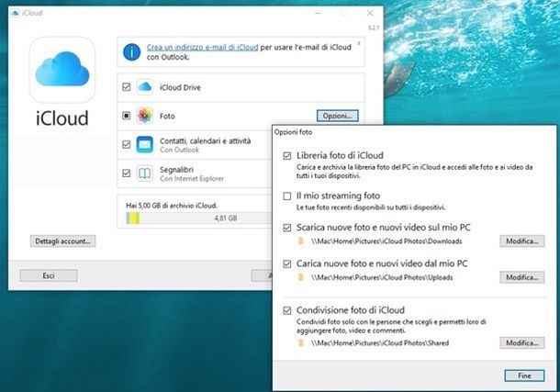Screen dimensions: 560x392
Task: Click the Esci button
Action: point(49,275)
